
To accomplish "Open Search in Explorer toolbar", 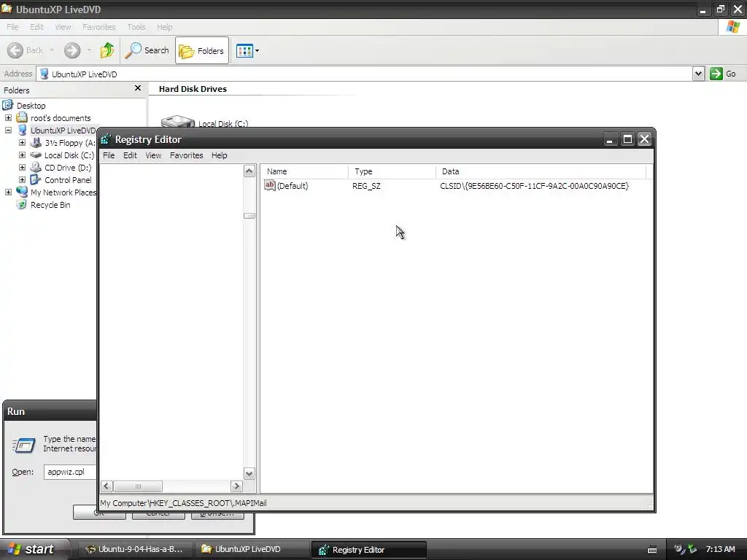I will [x=147, y=50].
